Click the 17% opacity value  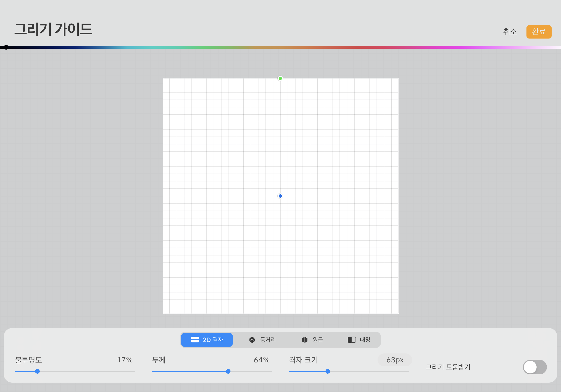[x=125, y=360]
